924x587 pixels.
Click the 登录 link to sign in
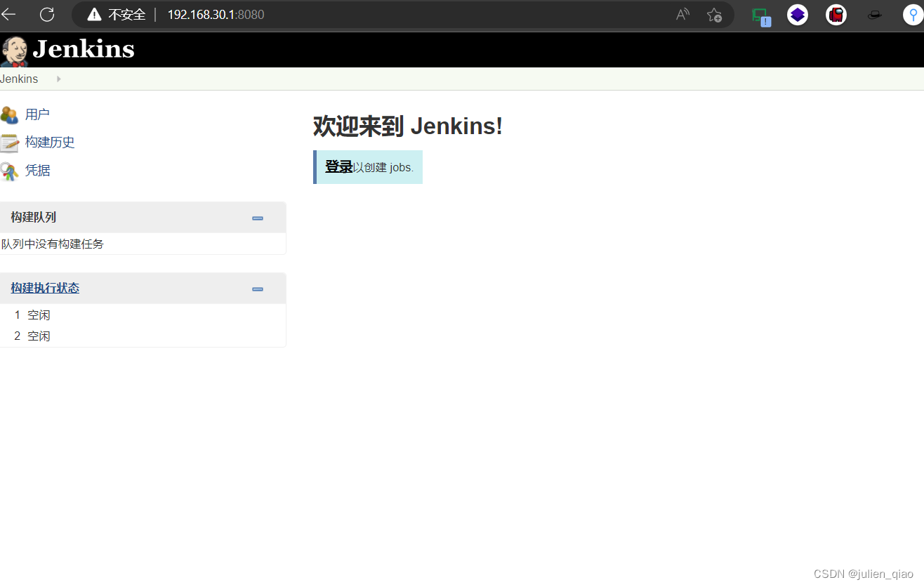(x=339, y=166)
